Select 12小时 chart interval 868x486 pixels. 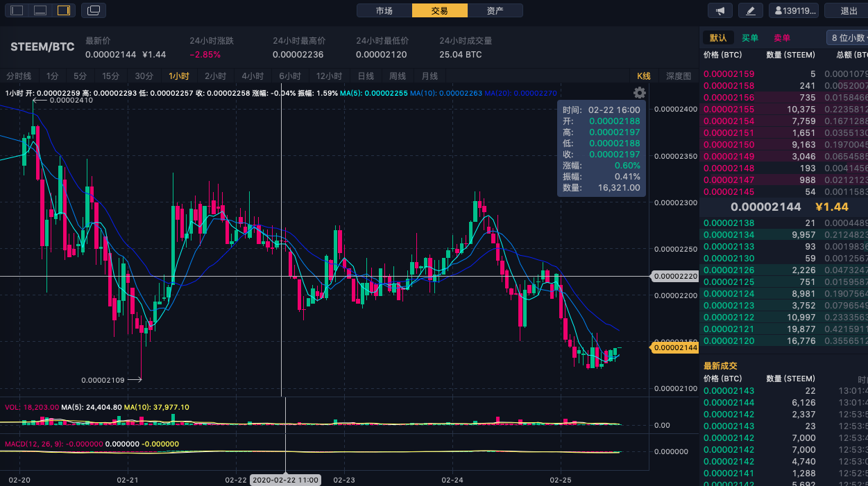pyautogui.click(x=329, y=76)
